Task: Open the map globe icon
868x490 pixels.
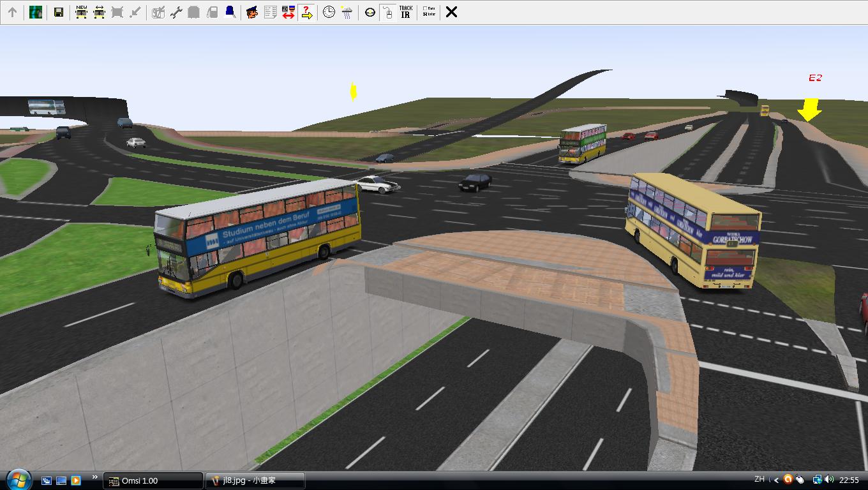Action: (x=36, y=12)
